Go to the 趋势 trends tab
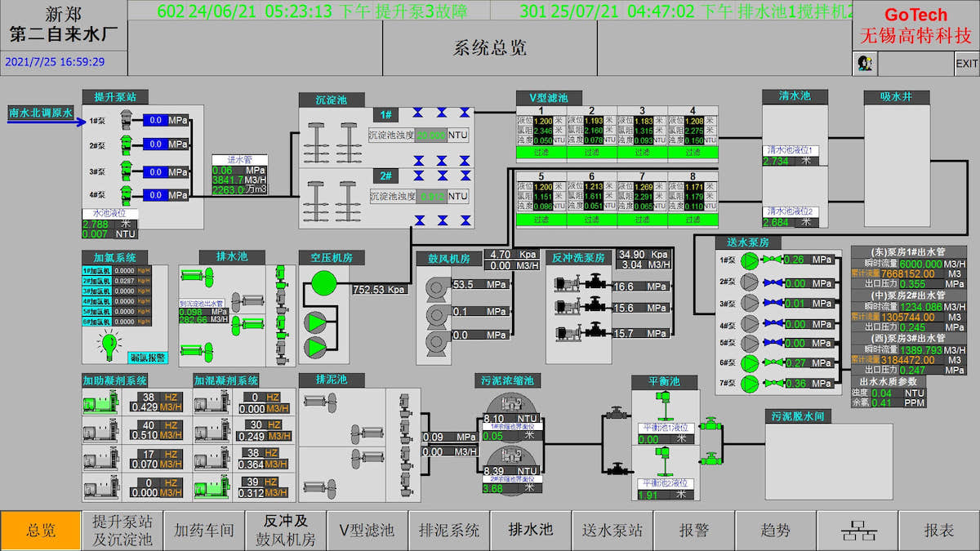 click(776, 531)
